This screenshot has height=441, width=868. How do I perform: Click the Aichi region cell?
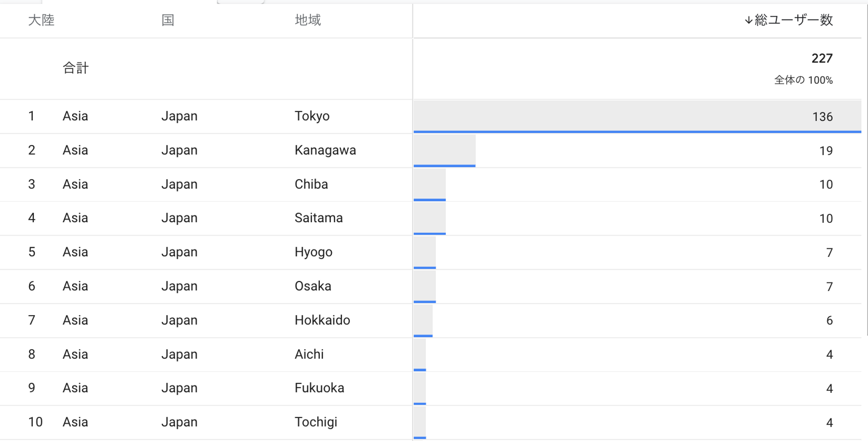[x=309, y=354]
